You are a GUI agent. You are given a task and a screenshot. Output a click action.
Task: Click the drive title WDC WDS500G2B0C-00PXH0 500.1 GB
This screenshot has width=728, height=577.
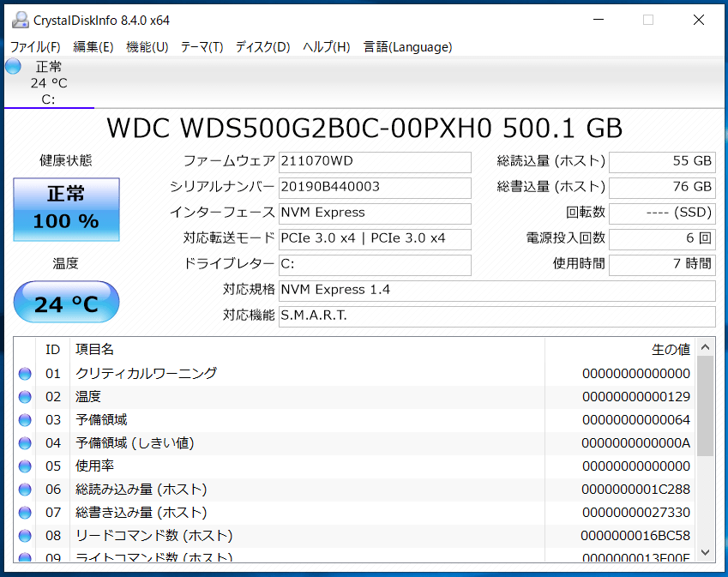point(364,128)
